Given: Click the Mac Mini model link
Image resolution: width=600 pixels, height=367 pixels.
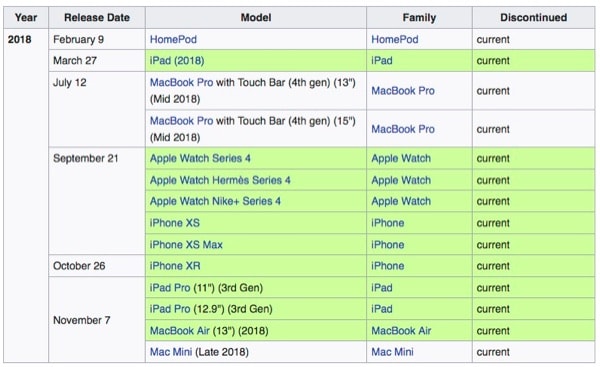Looking at the screenshot, I should (171, 351).
